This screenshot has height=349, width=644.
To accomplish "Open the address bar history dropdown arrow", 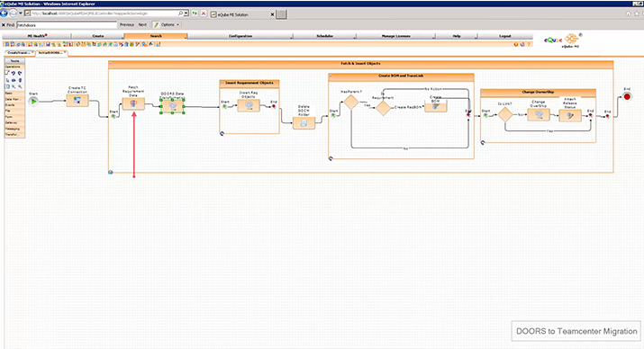I will (x=186, y=13).
